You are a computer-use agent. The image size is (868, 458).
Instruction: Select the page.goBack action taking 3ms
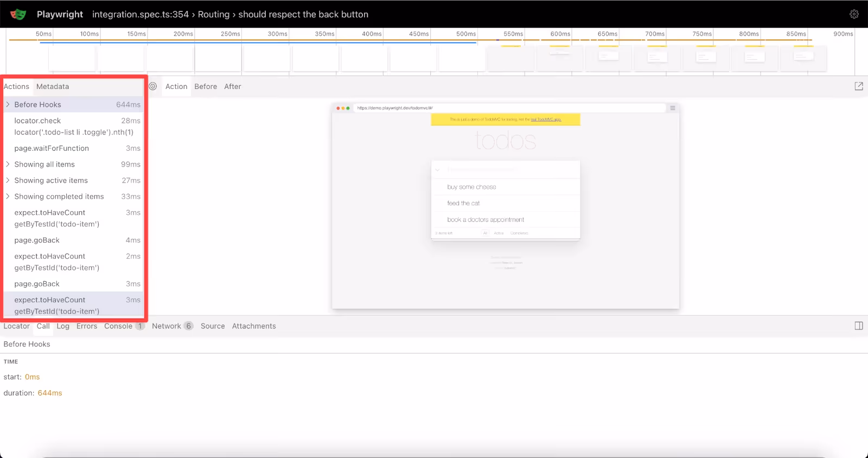point(73,284)
